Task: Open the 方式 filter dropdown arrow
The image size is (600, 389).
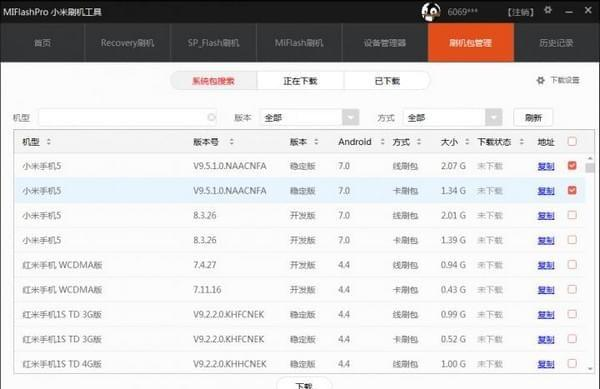Action: click(494, 117)
